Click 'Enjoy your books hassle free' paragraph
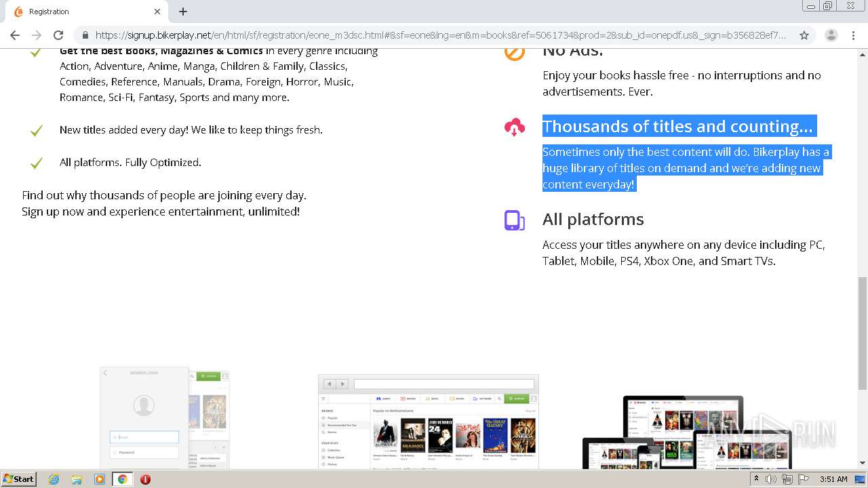Image resolution: width=868 pixels, height=488 pixels. [682, 83]
